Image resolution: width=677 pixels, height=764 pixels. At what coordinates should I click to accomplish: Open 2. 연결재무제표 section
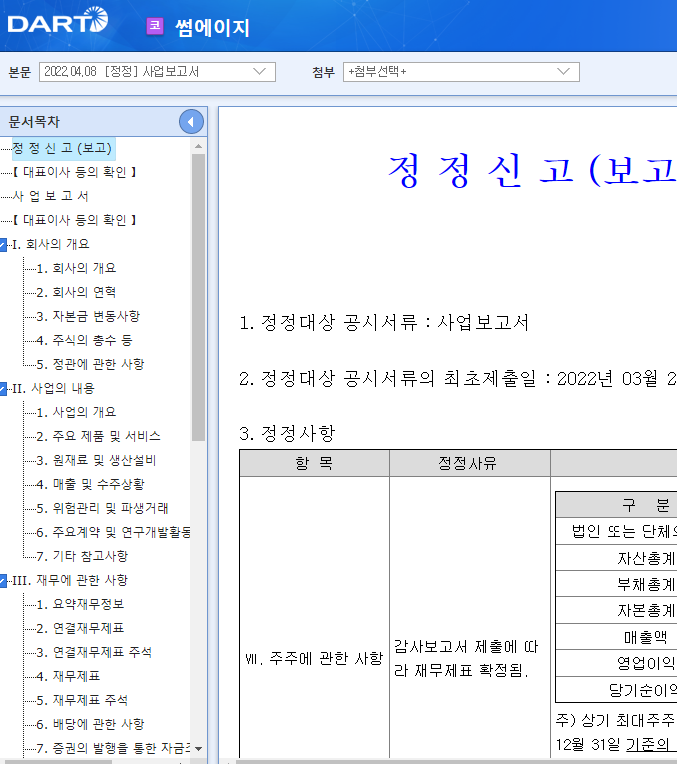[x=80, y=628]
